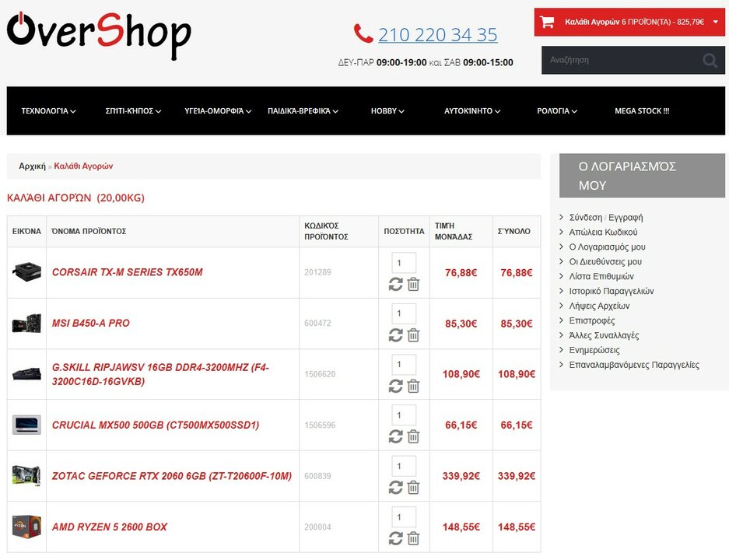
Task: Open Άλλες Συναλλαγές link
Action: [x=604, y=335]
